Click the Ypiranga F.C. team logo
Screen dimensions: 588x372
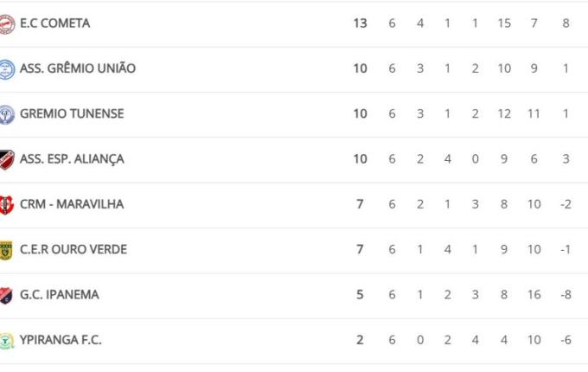(x=7, y=341)
